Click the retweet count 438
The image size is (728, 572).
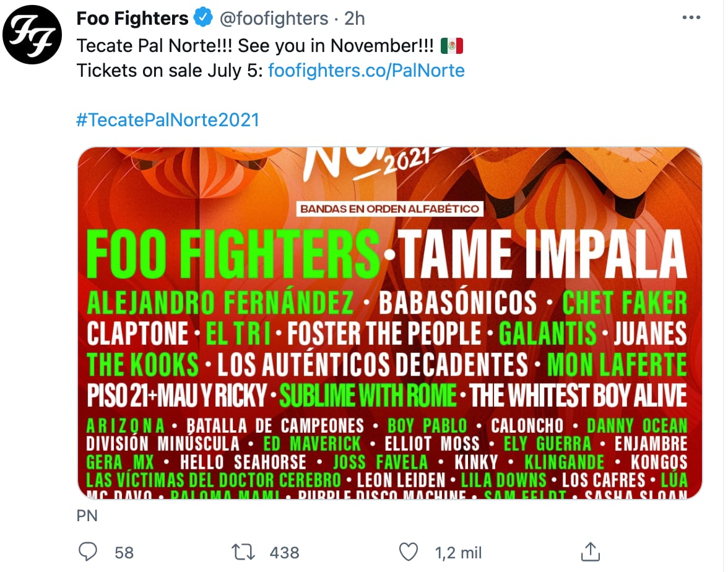click(x=284, y=552)
